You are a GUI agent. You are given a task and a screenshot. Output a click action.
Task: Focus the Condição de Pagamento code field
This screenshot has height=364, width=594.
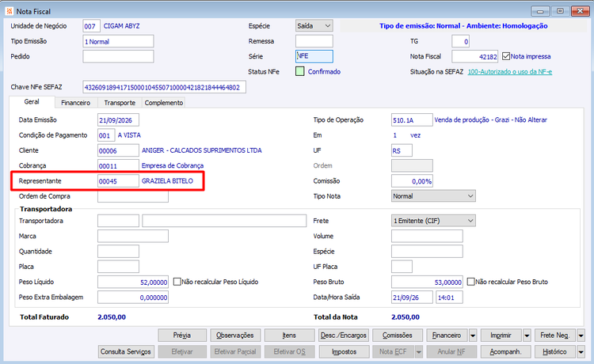point(106,135)
